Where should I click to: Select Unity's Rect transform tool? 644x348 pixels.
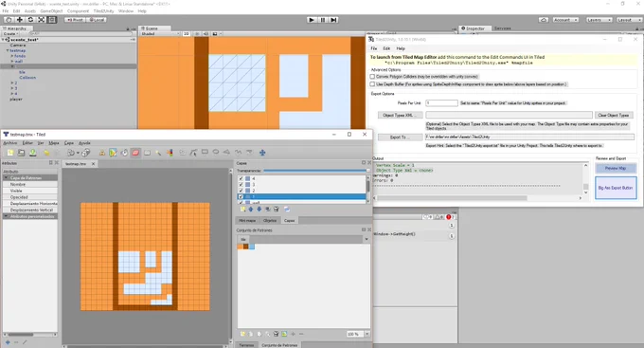(52, 20)
